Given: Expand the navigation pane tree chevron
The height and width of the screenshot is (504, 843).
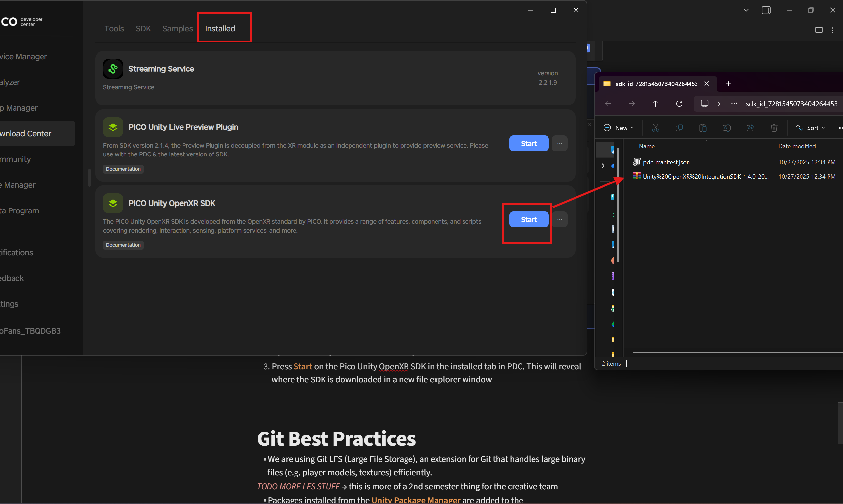Looking at the screenshot, I should [x=603, y=166].
